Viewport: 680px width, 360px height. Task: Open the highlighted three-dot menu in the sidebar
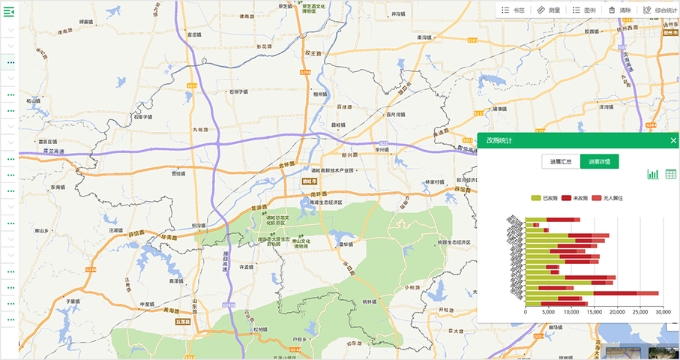click(x=11, y=62)
